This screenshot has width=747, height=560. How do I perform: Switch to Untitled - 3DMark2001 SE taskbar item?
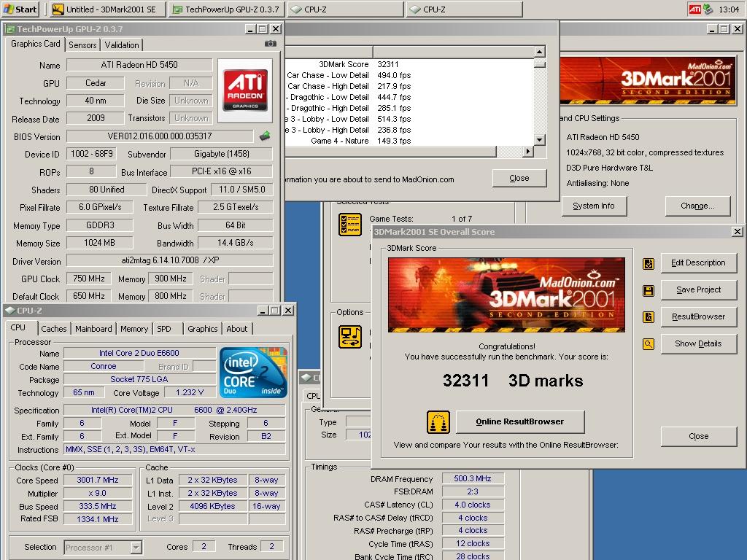[x=107, y=9]
